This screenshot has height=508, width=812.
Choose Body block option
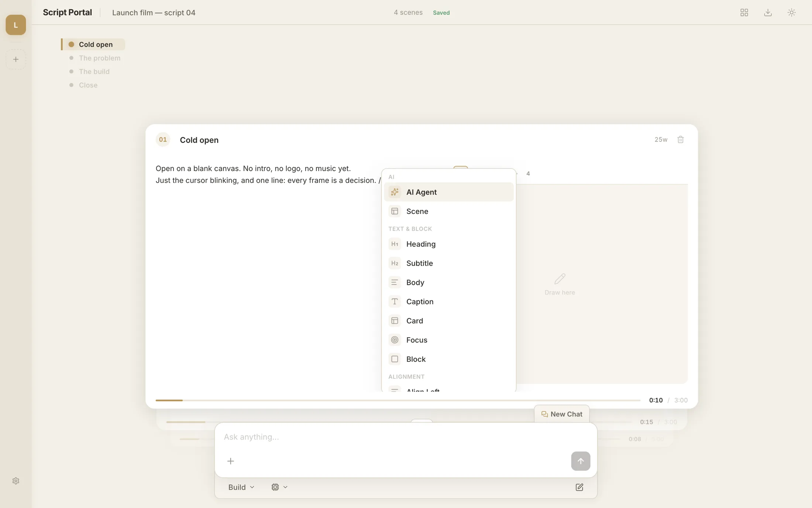(x=448, y=282)
